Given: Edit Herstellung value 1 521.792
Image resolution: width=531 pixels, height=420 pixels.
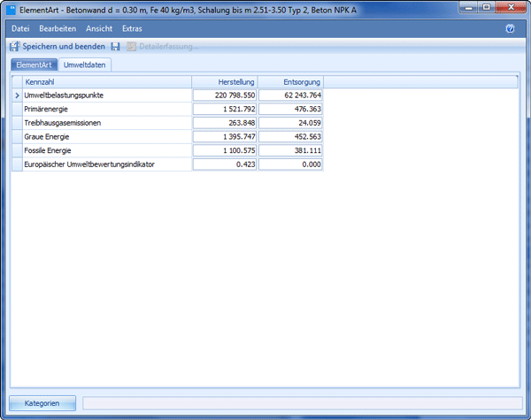Looking at the screenshot, I should pyautogui.click(x=225, y=109).
